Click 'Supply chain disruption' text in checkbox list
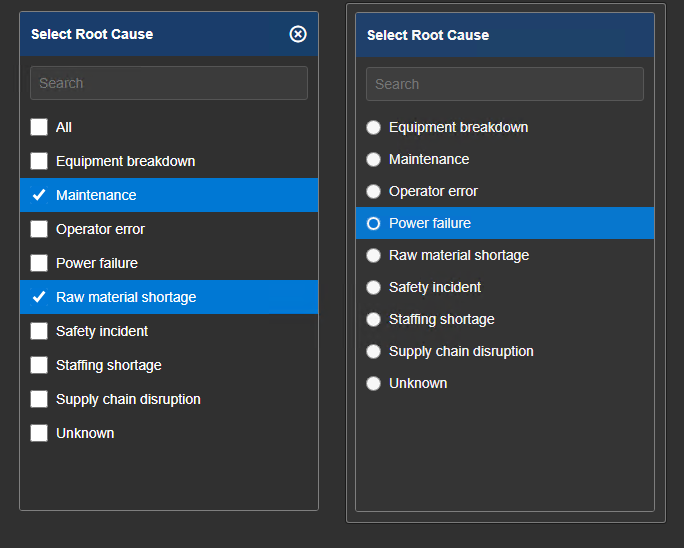 (x=128, y=399)
